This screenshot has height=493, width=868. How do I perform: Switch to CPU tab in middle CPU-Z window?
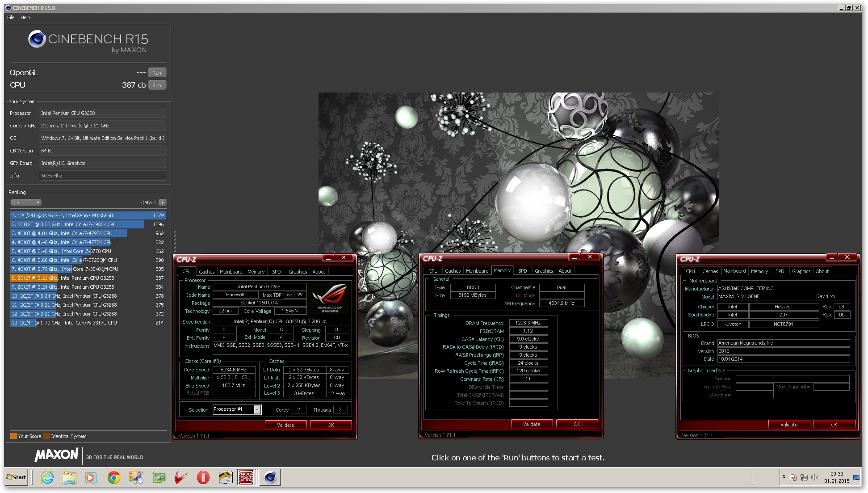[433, 271]
